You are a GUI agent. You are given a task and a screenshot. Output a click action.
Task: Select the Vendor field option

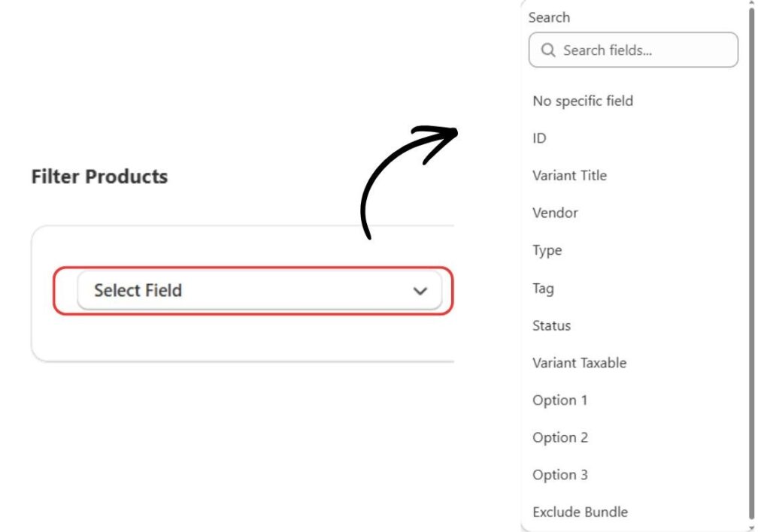(555, 213)
